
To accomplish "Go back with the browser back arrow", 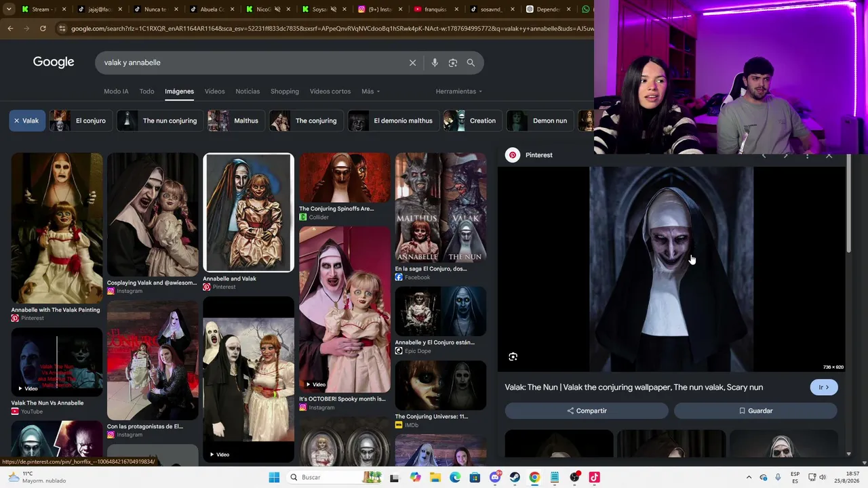I will point(10,28).
